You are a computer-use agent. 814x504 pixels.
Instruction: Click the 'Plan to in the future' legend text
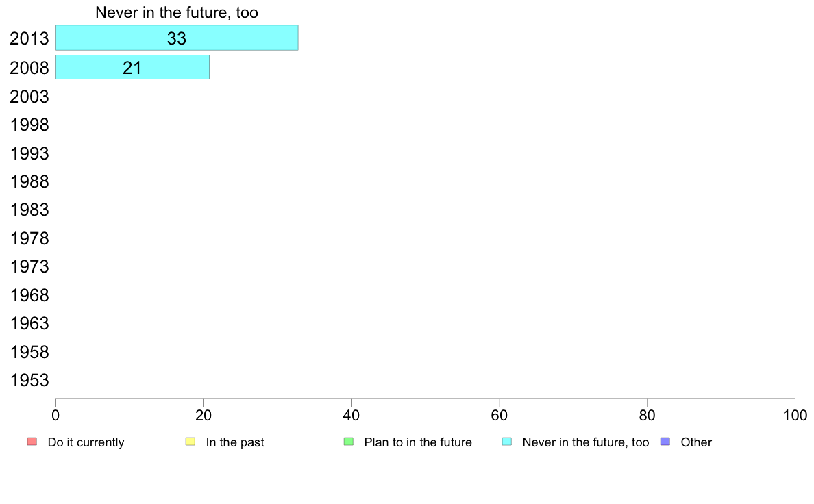click(x=418, y=442)
